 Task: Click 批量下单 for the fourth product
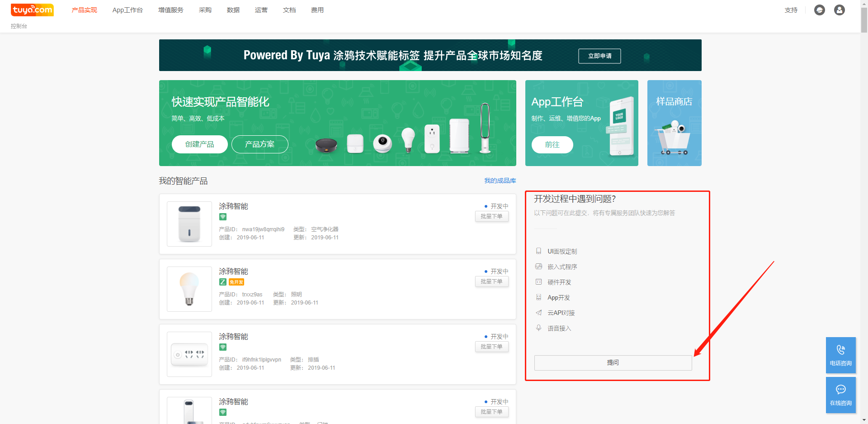[492, 412]
